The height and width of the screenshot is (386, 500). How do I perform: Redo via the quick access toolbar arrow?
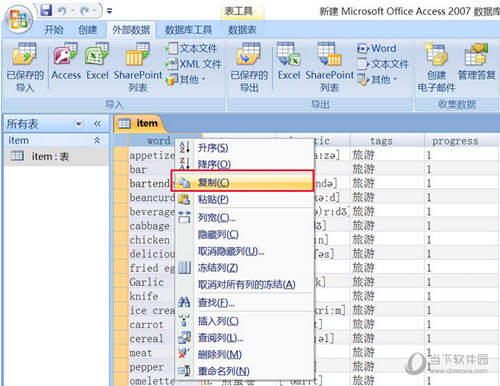point(85,11)
